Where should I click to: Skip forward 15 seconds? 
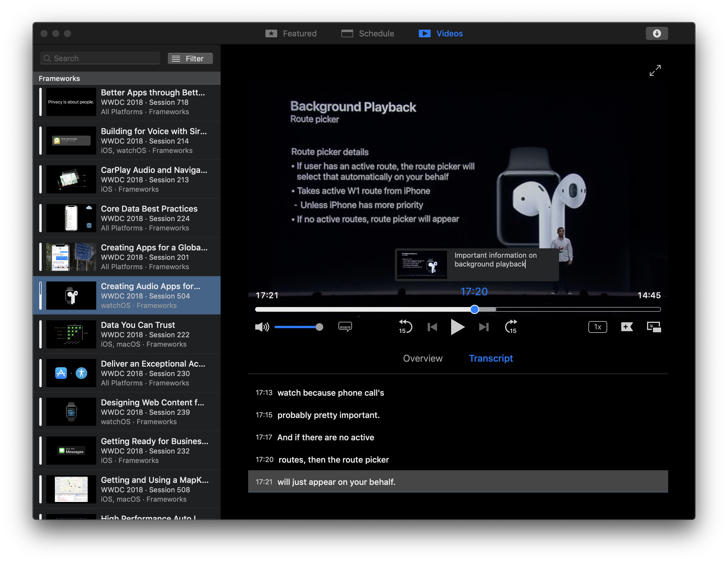pyautogui.click(x=511, y=326)
